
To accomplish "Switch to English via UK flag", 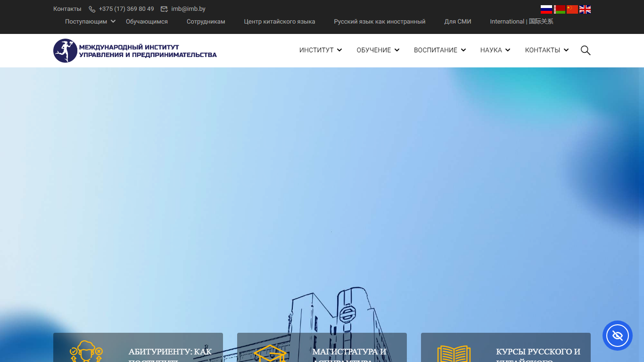I will [585, 9].
